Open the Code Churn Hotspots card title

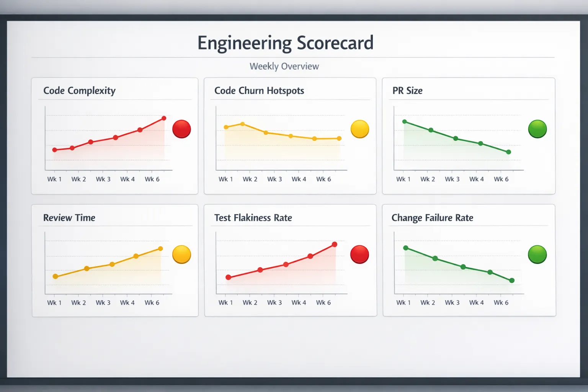pyautogui.click(x=259, y=91)
